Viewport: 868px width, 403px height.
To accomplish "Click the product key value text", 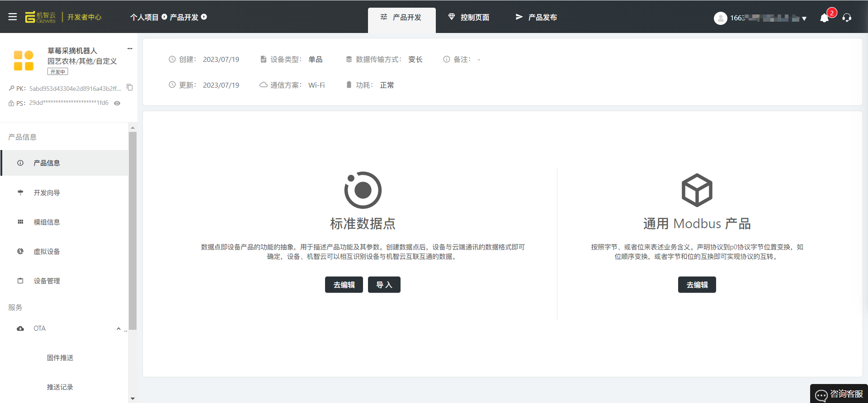I will [x=75, y=89].
